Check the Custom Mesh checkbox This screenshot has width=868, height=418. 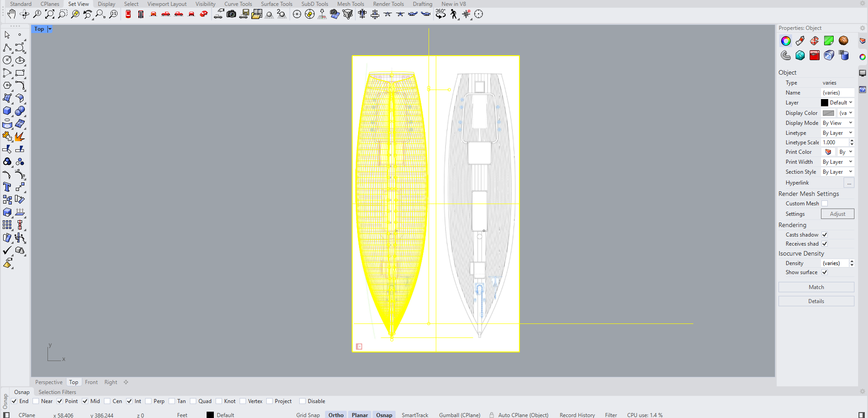point(825,204)
